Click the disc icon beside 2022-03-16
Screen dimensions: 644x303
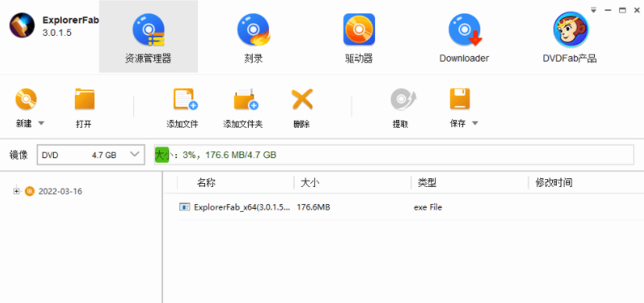[30, 192]
